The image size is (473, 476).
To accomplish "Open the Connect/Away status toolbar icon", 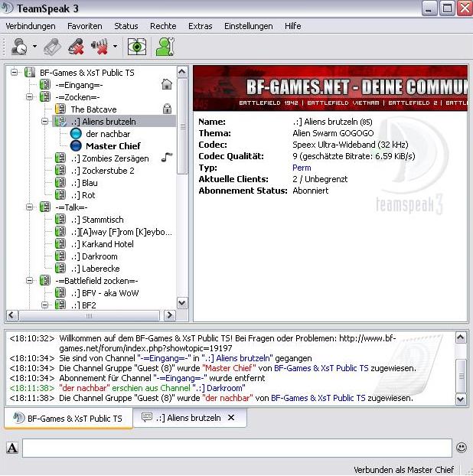I will coord(19,47).
